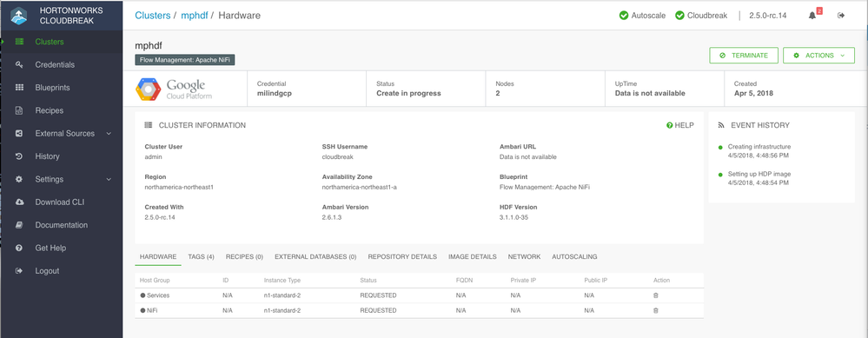Click the Documentation book icon
868x338 pixels.
point(19,225)
